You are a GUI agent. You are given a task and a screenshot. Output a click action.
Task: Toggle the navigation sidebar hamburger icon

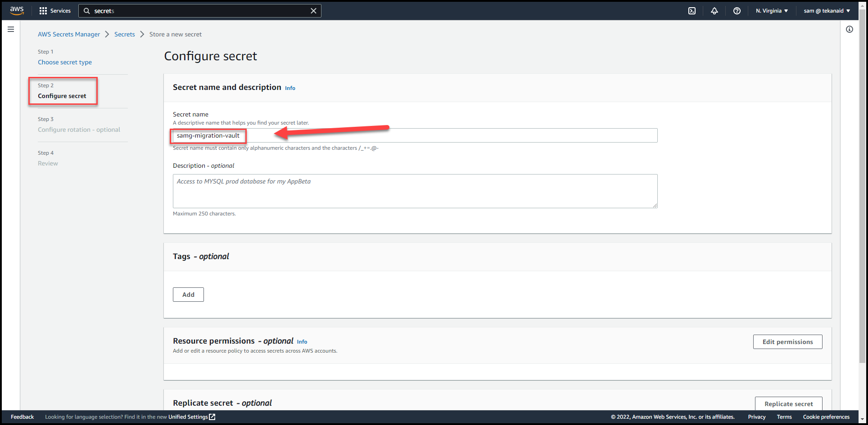tap(11, 29)
